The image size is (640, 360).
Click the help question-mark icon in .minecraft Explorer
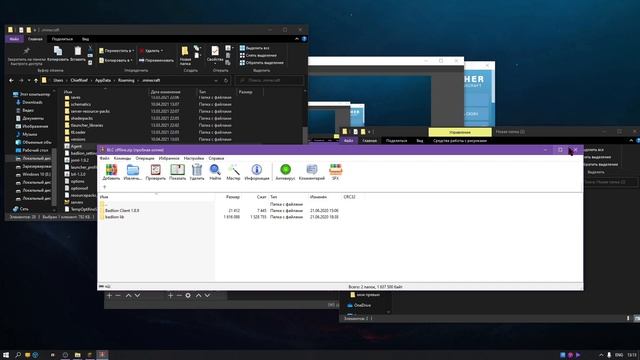pyautogui.click(x=304, y=39)
